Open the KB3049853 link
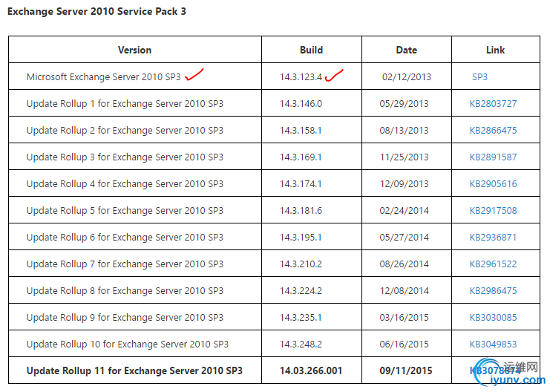The height and width of the screenshot is (392, 550). coord(493,344)
